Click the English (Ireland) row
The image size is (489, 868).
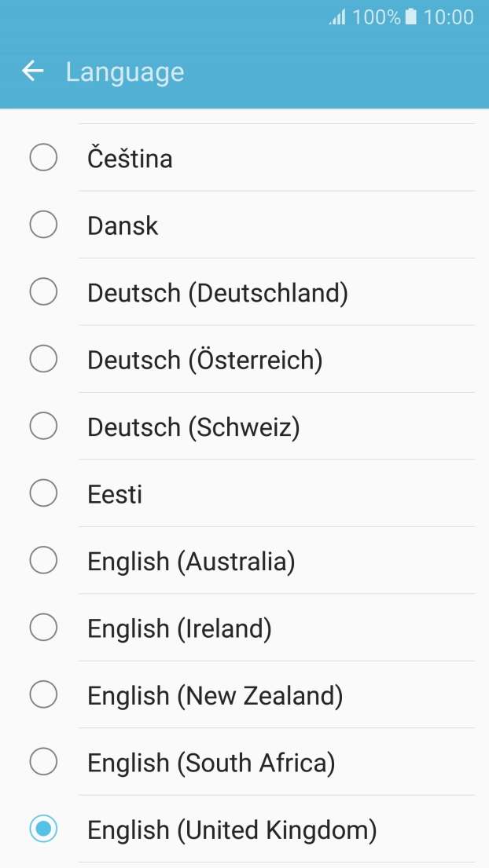236,627
